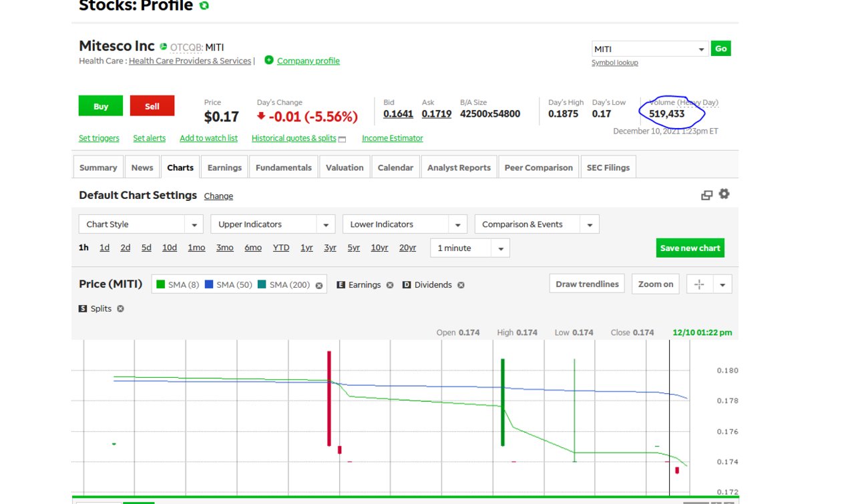854x504 pixels.
Task: Open the Chart Style dropdown
Action: pos(141,224)
